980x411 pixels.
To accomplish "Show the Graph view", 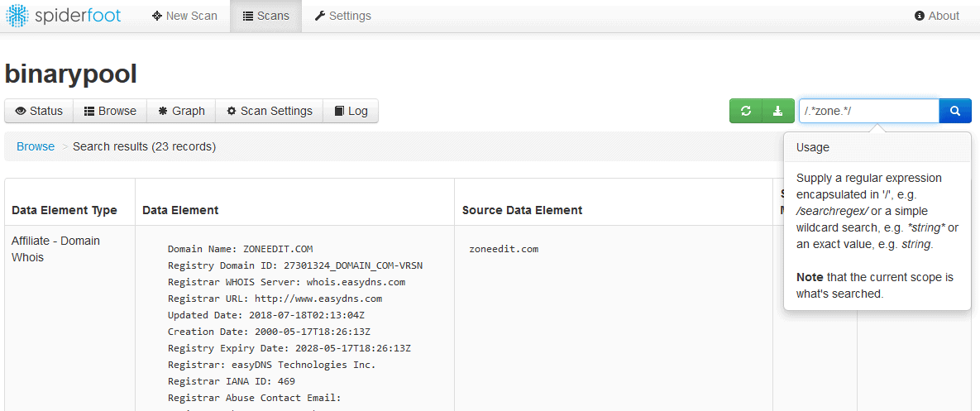I will [181, 111].
